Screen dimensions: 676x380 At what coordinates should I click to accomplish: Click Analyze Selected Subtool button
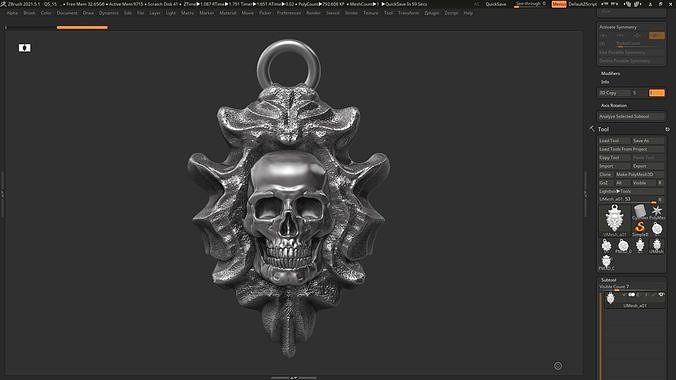(x=631, y=116)
